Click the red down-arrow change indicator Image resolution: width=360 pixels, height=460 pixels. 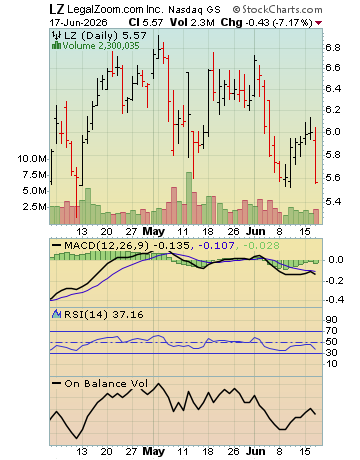[318, 23]
